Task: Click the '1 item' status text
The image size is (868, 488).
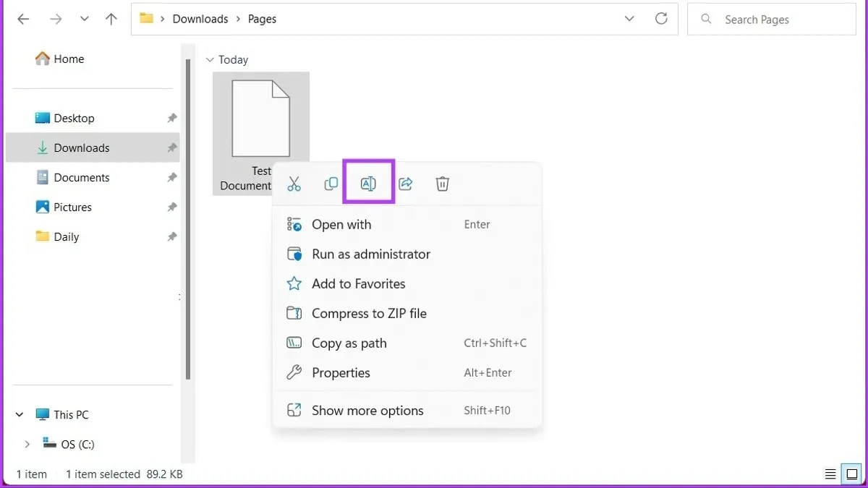Action: (x=31, y=474)
